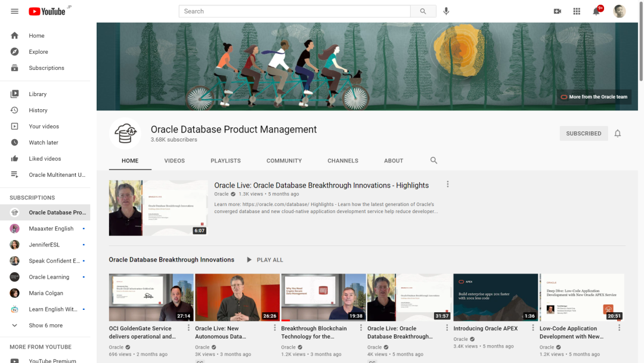Screen dimensions: 644x363
Task: Play the featured 6:07 video thumbnail
Action: click(x=158, y=208)
